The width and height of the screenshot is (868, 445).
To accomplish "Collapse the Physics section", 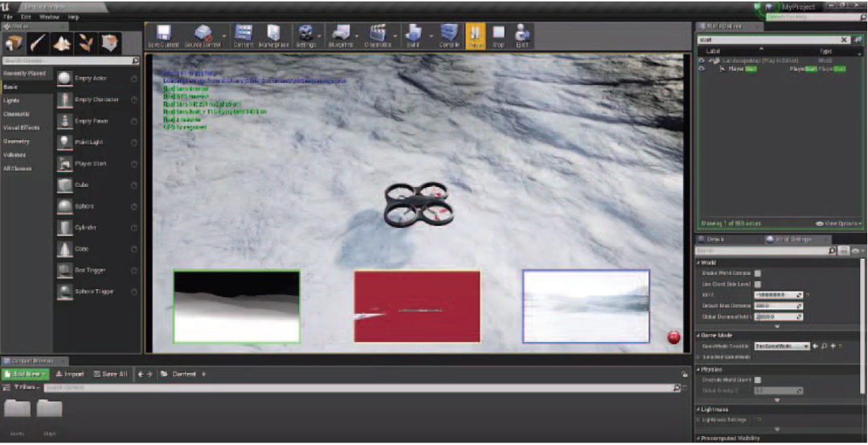I will coord(698,369).
